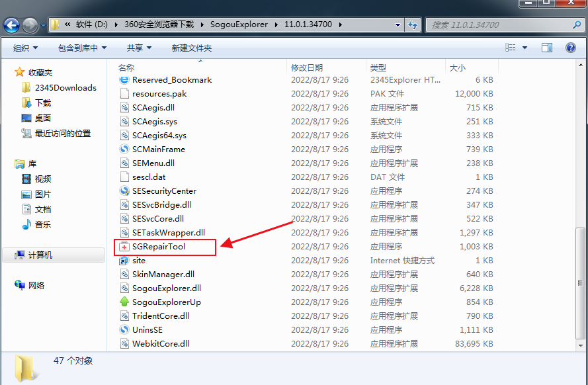The image size is (588, 385).
Task: Click the change view icon
Action: (511, 47)
